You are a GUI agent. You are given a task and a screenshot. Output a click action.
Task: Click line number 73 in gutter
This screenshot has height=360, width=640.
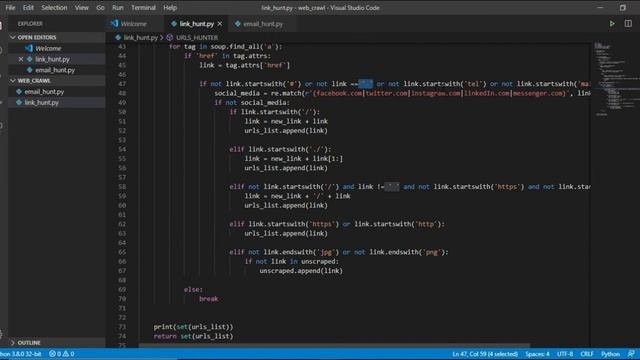pyautogui.click(x=122, y=327)
